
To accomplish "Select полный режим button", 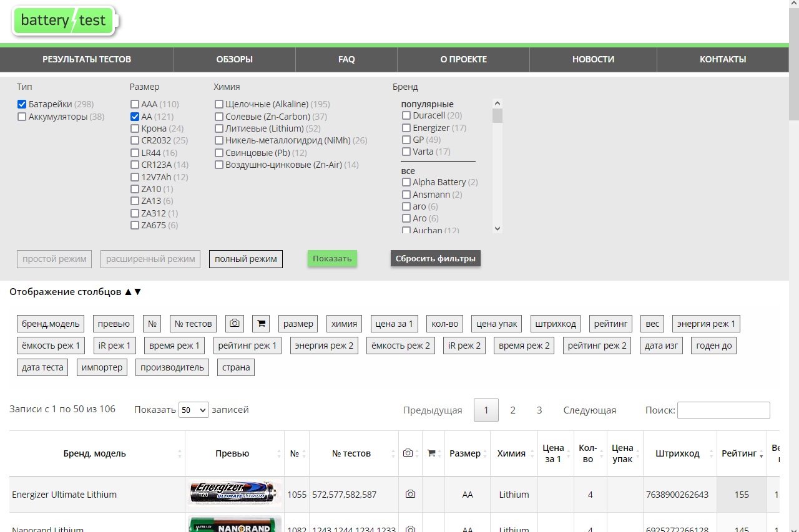I will 246,259.
